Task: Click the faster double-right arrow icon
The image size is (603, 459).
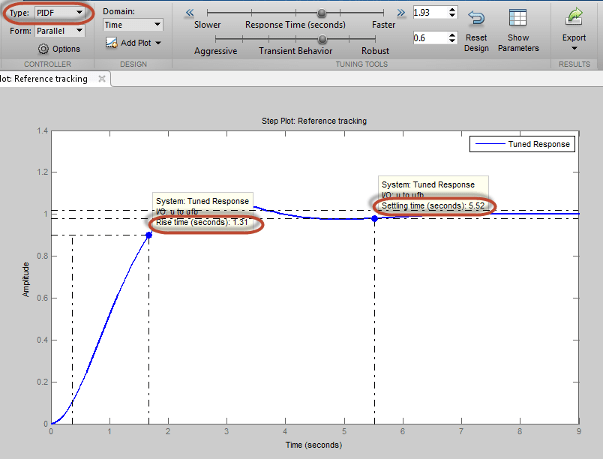Action: click(x=401, y=13)
